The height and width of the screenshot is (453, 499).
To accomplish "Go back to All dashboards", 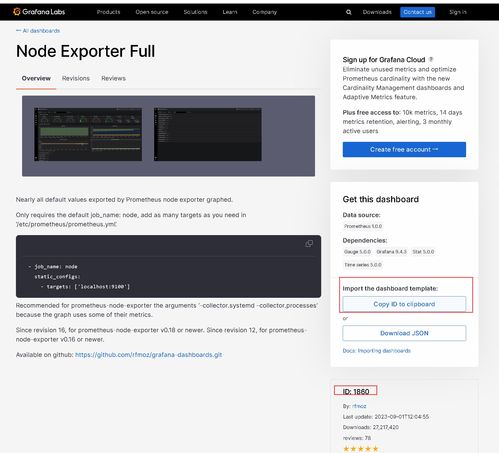I will [38, 31].
